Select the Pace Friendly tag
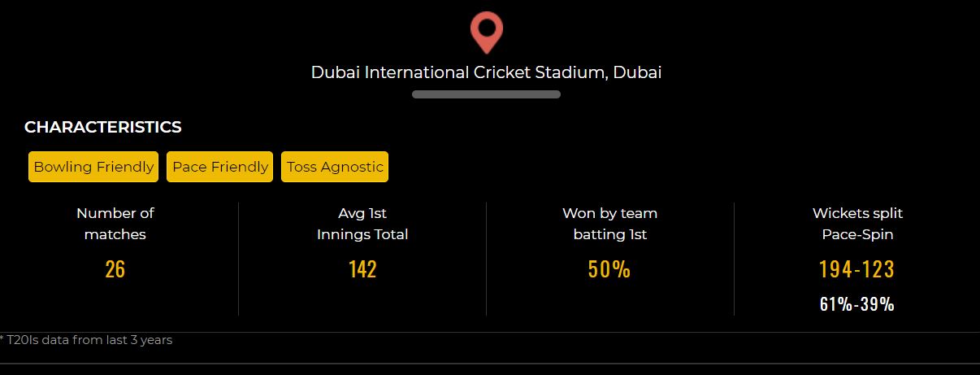Image resolution: width=980 pixels, height=375 pixels. tap(220, 167)
